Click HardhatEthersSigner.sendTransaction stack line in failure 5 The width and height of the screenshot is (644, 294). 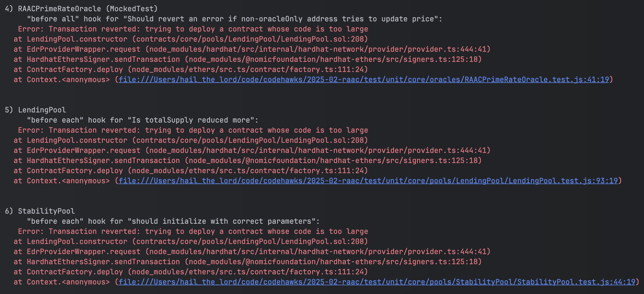(248, 161)
